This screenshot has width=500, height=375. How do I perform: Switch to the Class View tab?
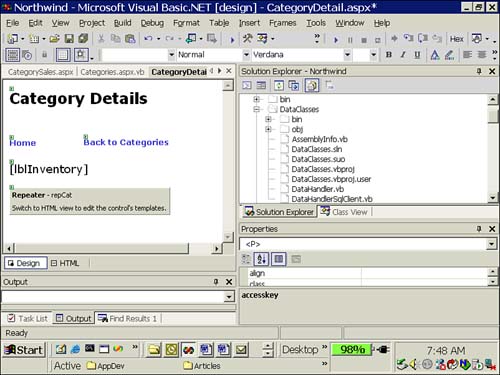344,212
